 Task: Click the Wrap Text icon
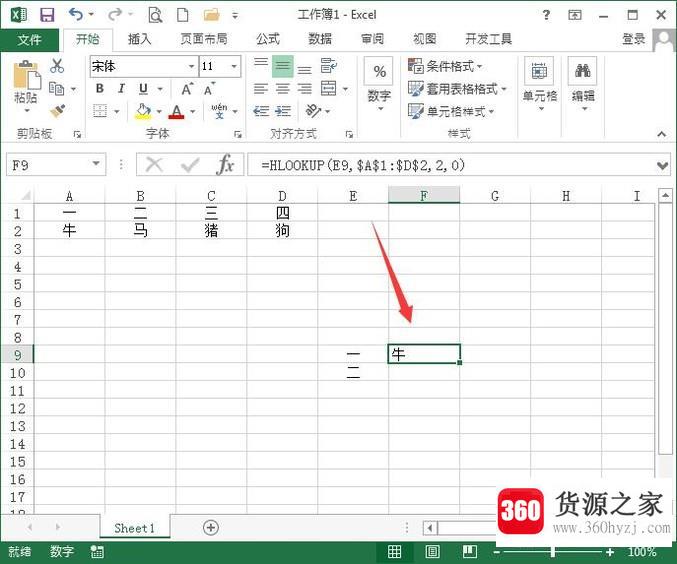[328, 66]
